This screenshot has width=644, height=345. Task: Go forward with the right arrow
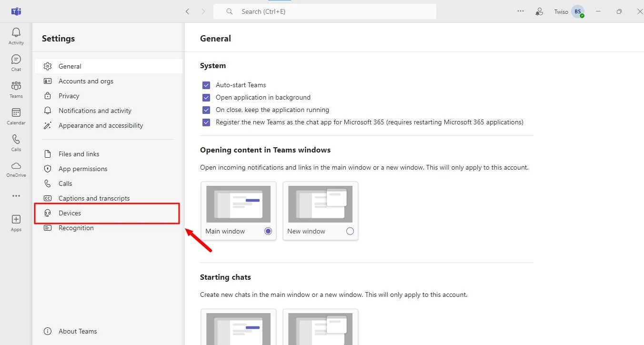[x=203, y=11]
